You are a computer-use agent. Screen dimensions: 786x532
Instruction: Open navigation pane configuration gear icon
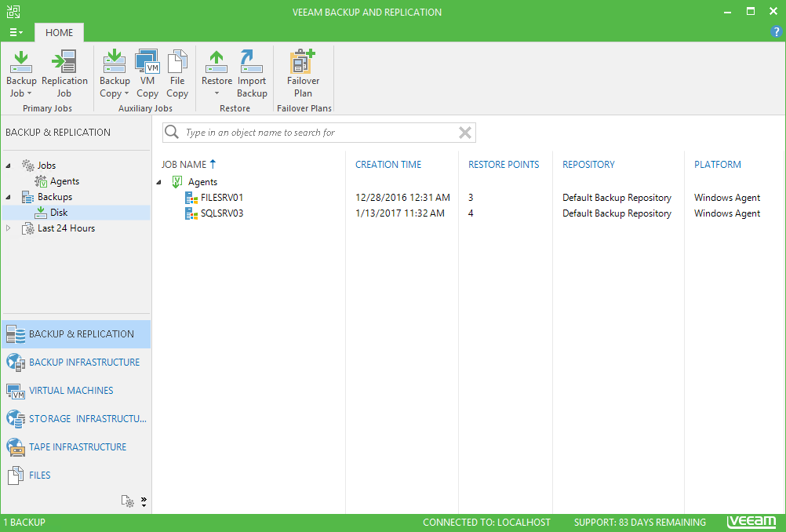(x=127, y=501)
